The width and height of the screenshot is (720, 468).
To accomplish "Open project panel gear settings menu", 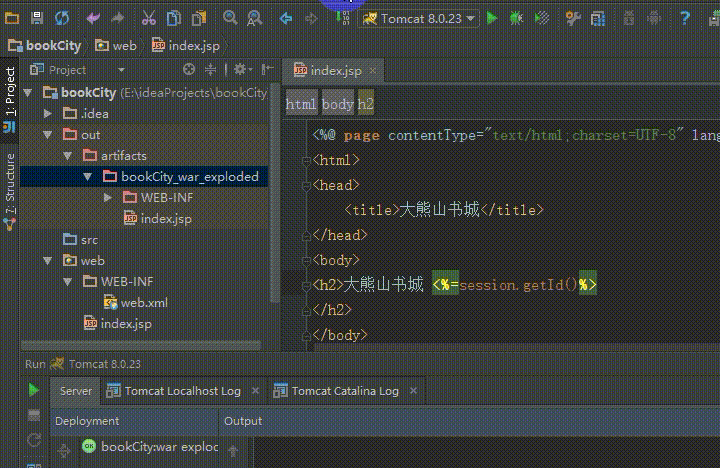I will pos(242,70).
